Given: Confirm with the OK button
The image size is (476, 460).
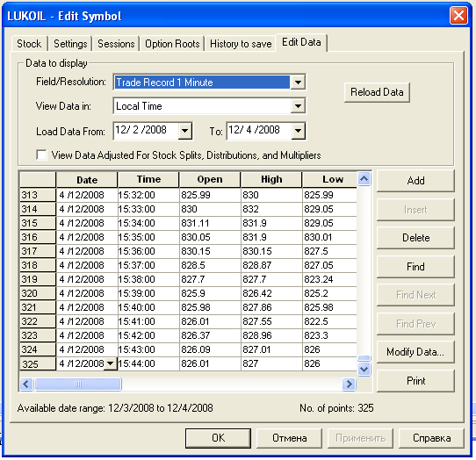Looking at the screenshot, I should pyautogui.click(x=218, y=438).
